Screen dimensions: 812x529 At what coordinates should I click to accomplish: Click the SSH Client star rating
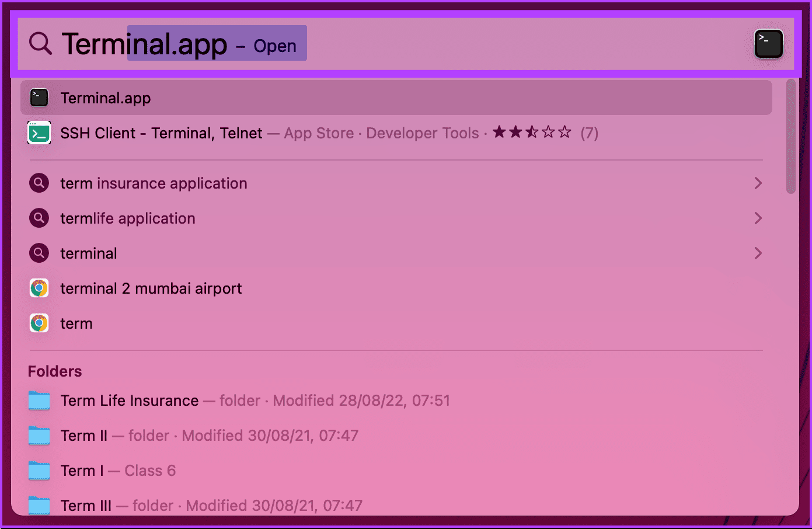pyautogui.click(x=532, y=132)
